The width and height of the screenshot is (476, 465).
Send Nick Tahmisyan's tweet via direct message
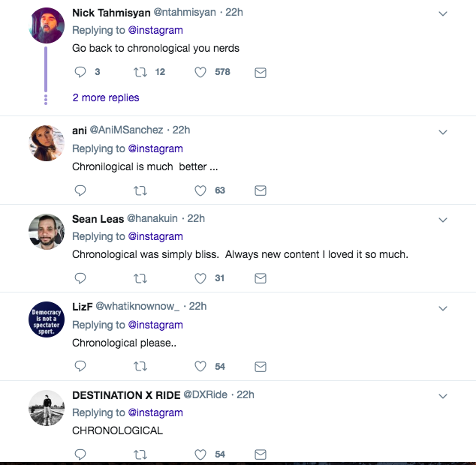pos(261,73)
